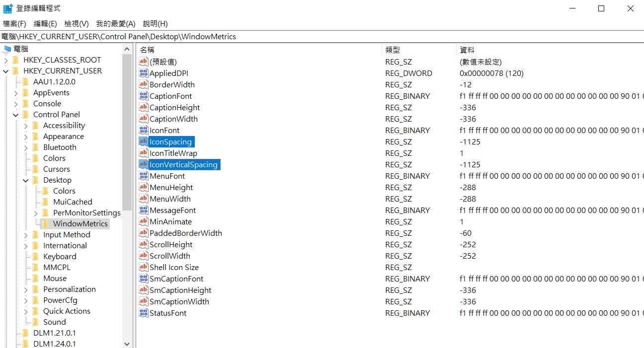
Task: Click the CaptionFont binary value icon
Action: [143, 96]
